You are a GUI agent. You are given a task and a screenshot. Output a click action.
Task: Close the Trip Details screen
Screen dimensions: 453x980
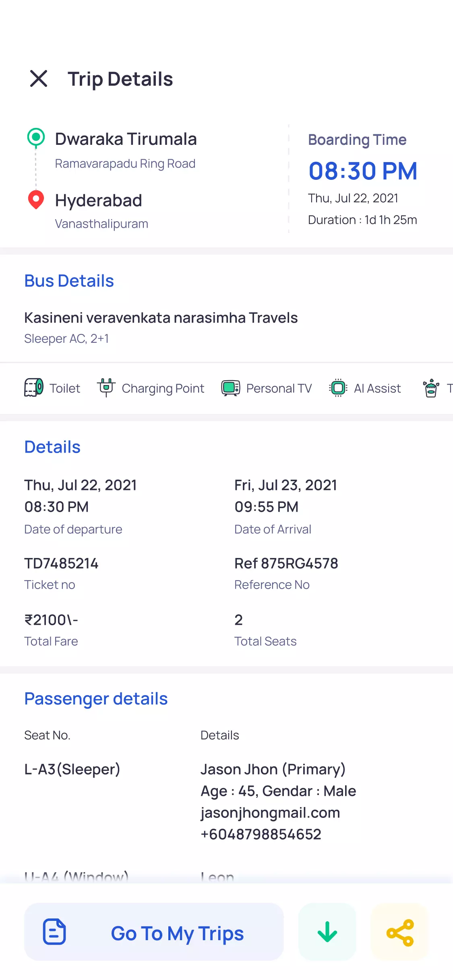click(x=39, y=78)
